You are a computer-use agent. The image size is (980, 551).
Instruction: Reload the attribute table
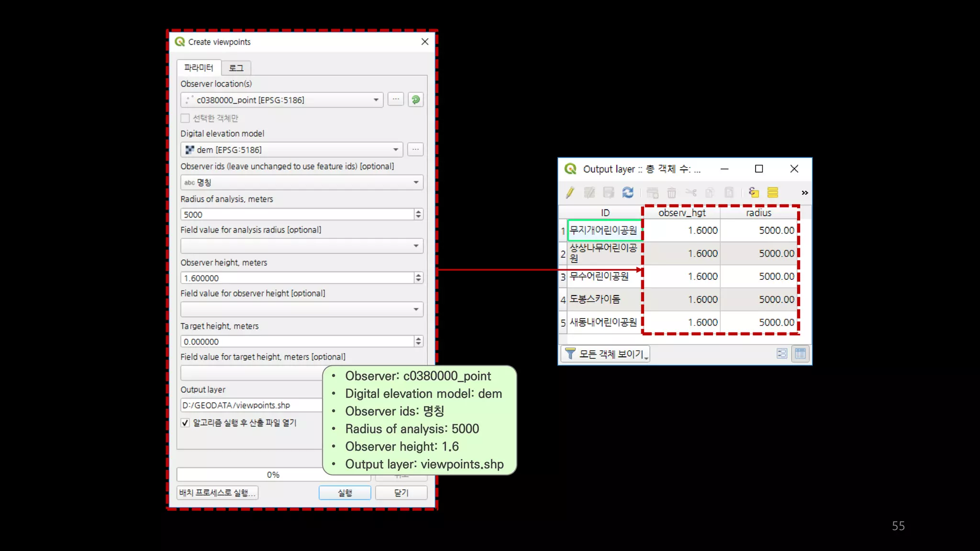click(x=628, y=193)
